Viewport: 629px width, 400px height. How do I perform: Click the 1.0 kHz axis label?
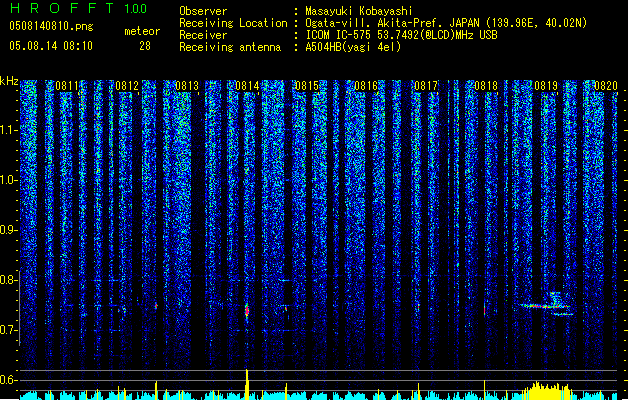click(x=9, y=180)
